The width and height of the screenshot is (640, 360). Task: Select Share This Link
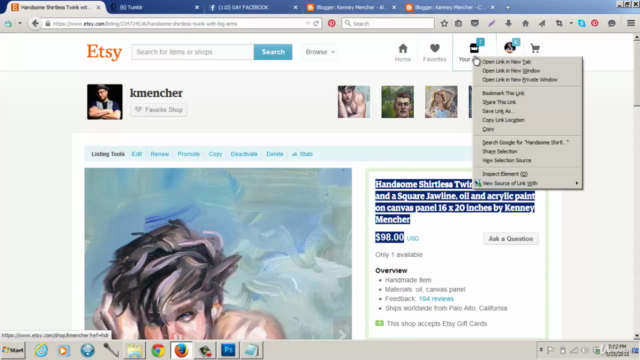tap(527, 102)
